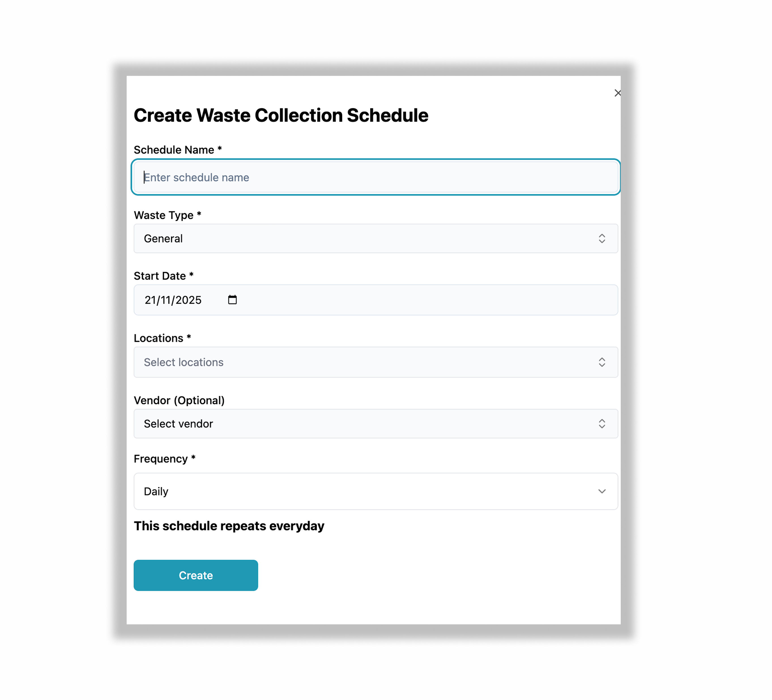Open the Select locations dropdown
The image size is (772, 700).
(375, 362)
